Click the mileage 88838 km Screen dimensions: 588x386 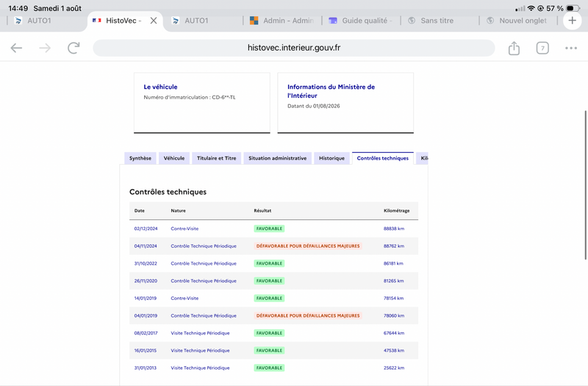pyautogui.click(x=394, y=229)
